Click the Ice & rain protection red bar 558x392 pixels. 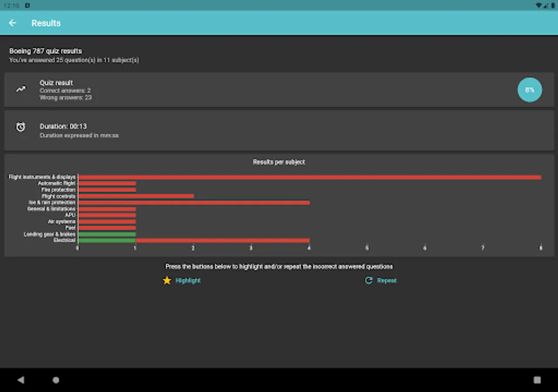194,203
